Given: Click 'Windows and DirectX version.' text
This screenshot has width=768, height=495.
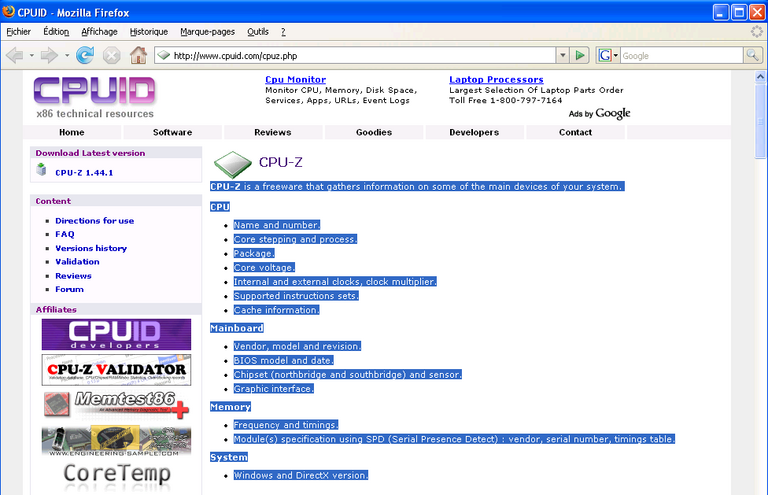Looking at the screenshot, I should pos(301,475).
